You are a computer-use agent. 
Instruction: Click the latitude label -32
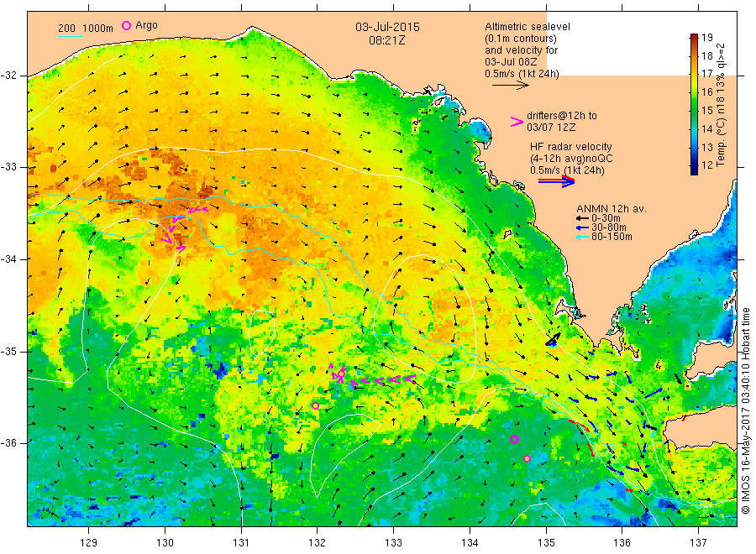coord(9,76)
